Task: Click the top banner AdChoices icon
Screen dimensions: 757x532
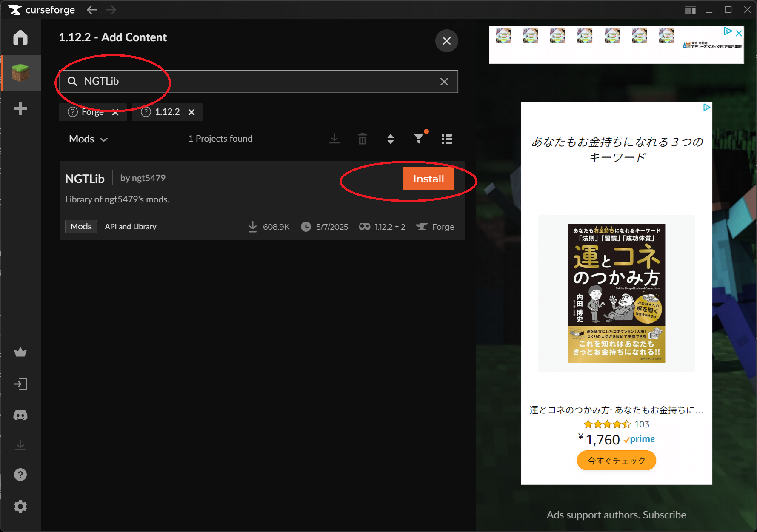Action: coord(728,31)
